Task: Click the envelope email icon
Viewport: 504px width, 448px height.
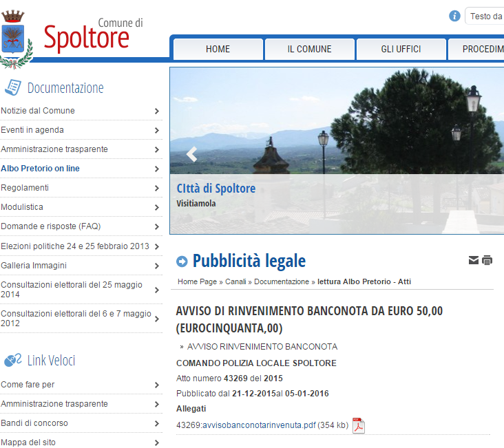Action: point(474,260)
